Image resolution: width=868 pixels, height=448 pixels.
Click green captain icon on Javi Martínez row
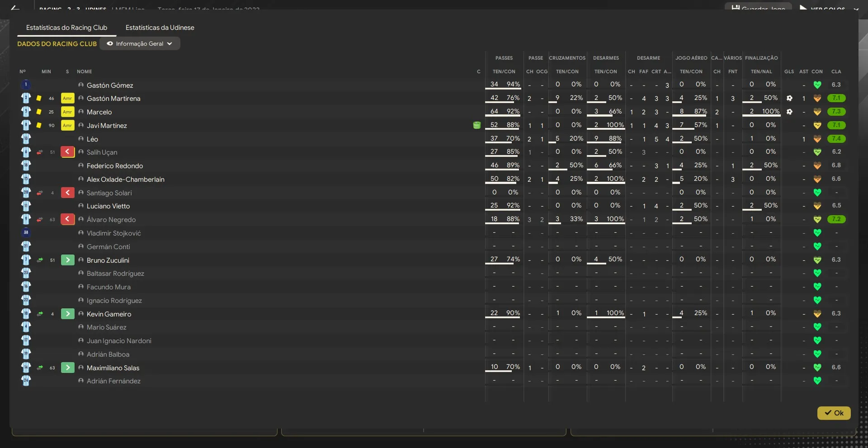click(477, 125)
